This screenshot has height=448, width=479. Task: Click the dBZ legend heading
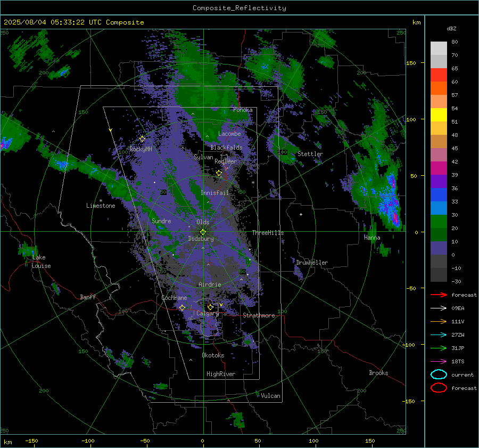(x=451, y=29)
